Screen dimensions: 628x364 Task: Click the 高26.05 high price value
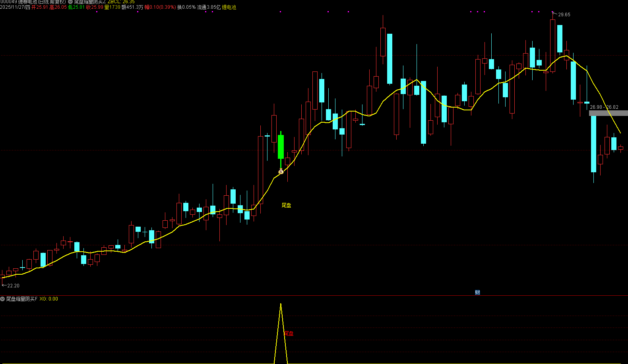[58, 7]
